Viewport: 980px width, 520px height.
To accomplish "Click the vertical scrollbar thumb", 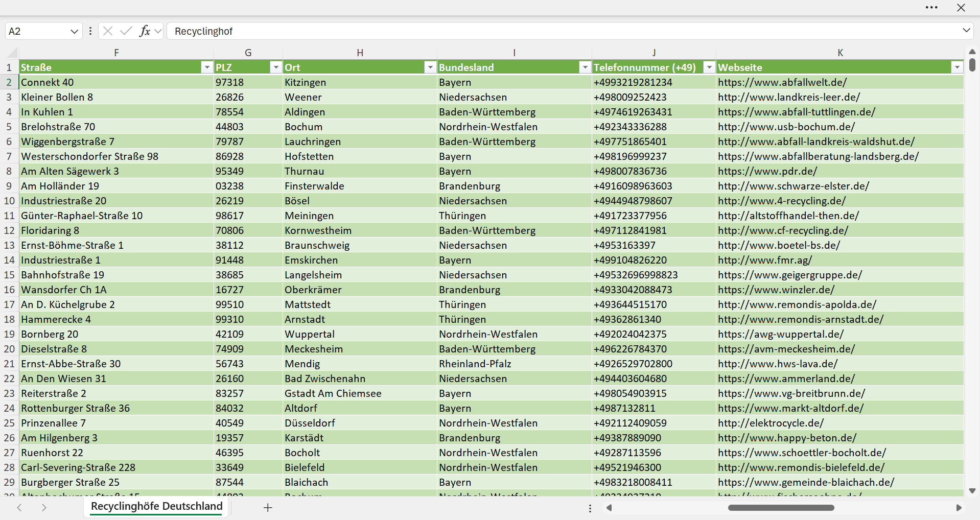I will coord(972,65).
